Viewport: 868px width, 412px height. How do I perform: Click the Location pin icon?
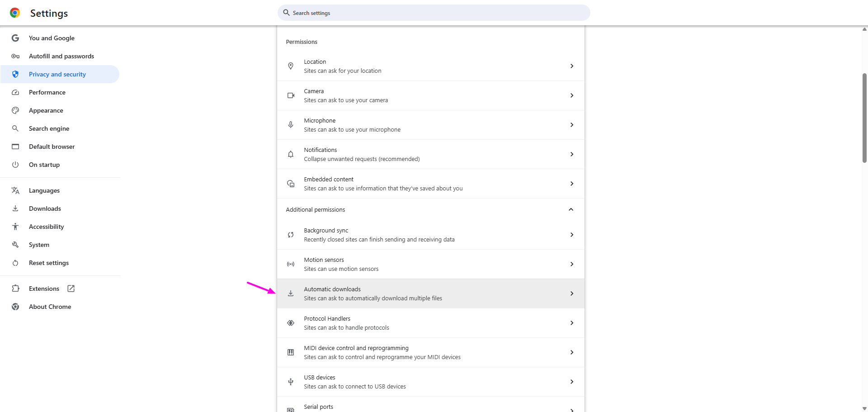coord(291,66)
